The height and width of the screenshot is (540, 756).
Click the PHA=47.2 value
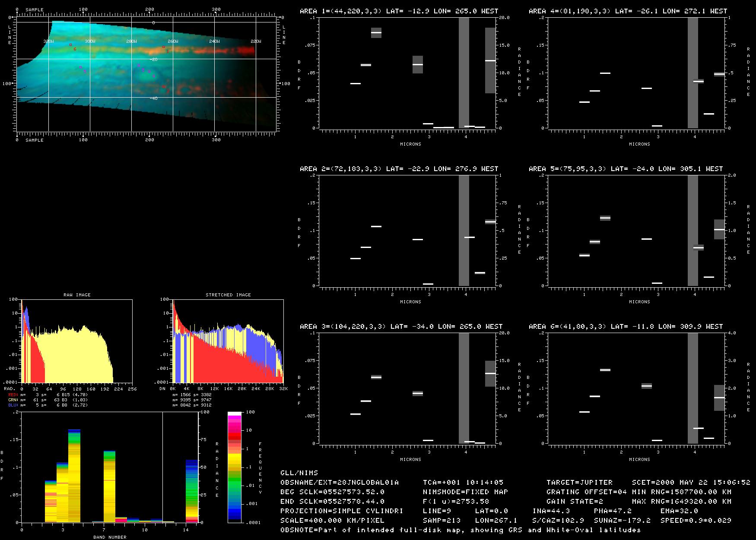click(x=613, y=511)
